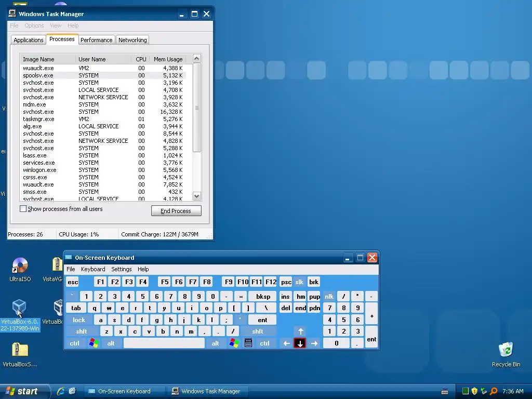Toggle the left ctrl key
532x399 pixels.
pos(75,343)
